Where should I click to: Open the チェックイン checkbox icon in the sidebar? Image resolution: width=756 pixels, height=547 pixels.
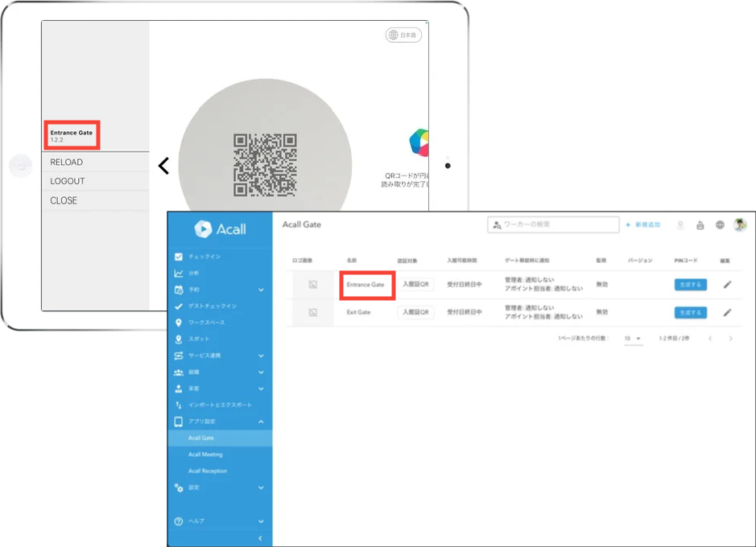(179, 257)
